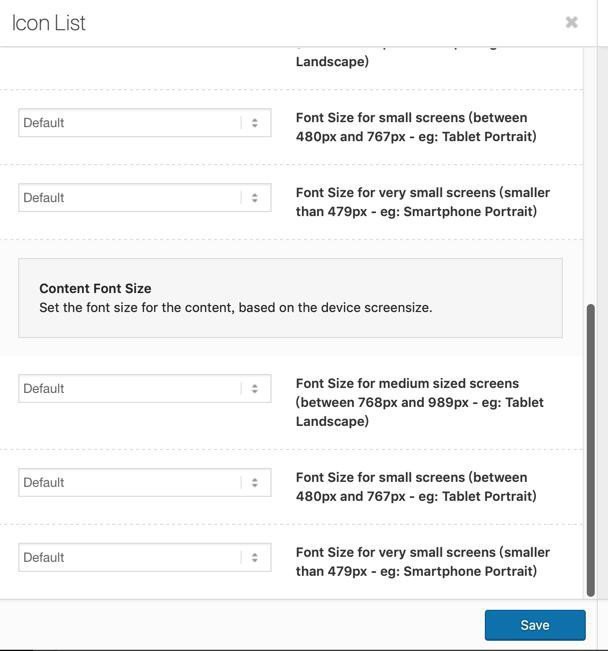Click the very small screens label at the bottom
The width and height of the screenshot is (608, 651).
point(422,562)
